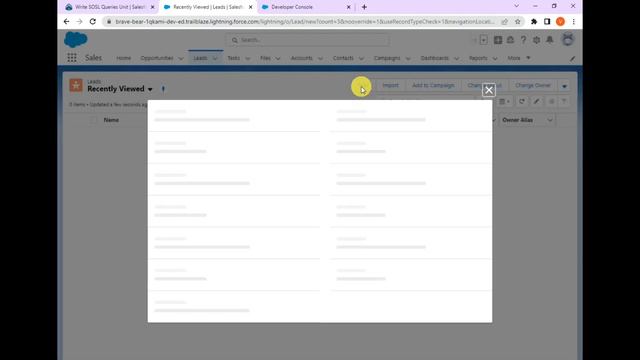
Task: Show more list actions dropdown arrow
Action: (x=564, y=86)
